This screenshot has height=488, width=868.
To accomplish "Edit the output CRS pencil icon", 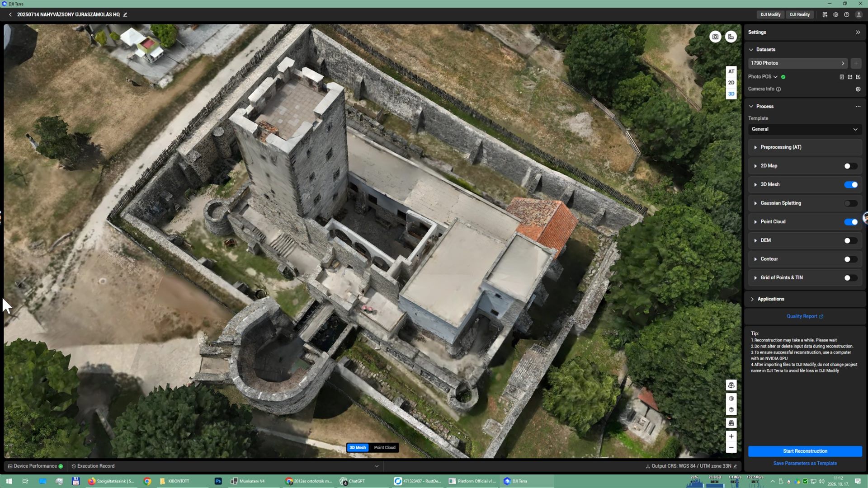I will [x=735, y=466].
